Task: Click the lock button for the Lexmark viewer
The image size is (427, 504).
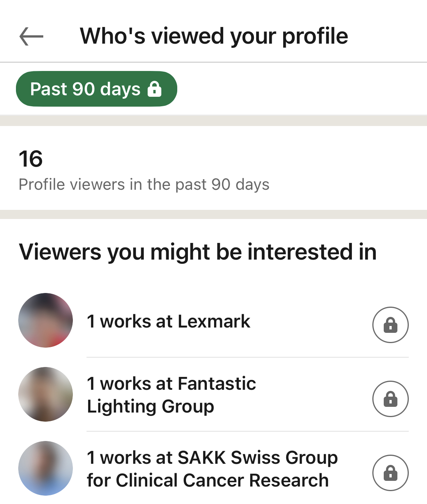Action: coord(390,325)
